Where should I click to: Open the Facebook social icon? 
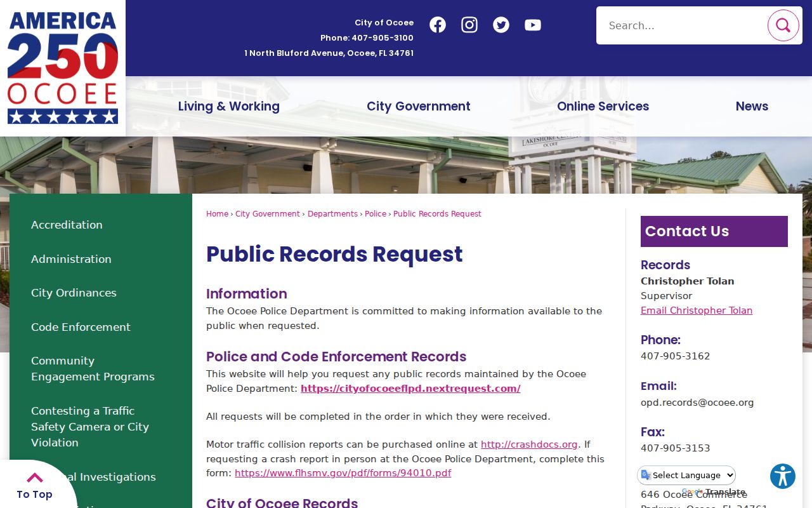tap(438, 25)
